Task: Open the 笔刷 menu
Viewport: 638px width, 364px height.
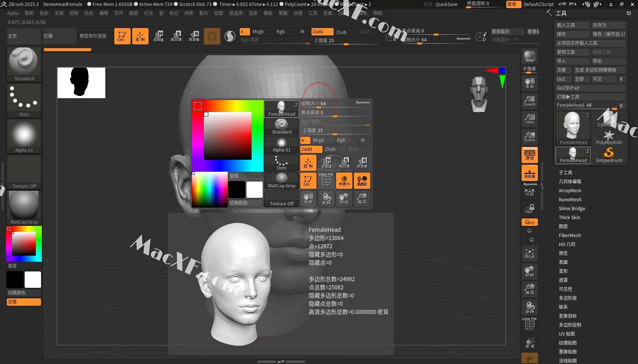Action: point(29,13)
